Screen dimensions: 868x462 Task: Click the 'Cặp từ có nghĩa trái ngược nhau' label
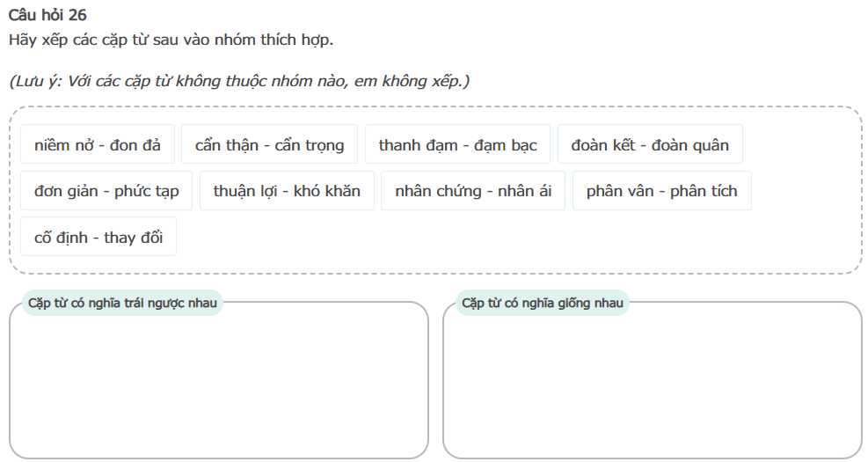[x=122, y=304]
